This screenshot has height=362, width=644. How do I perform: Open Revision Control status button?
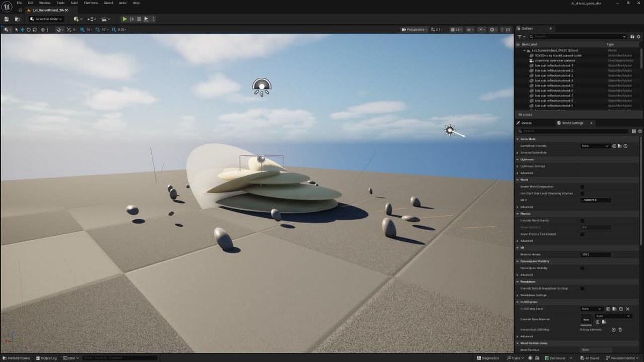click(623, 358)
